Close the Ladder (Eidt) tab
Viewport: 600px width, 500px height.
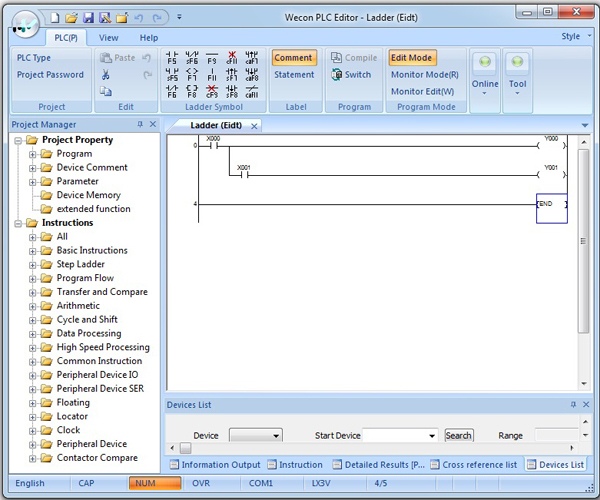tap(254, 126)
